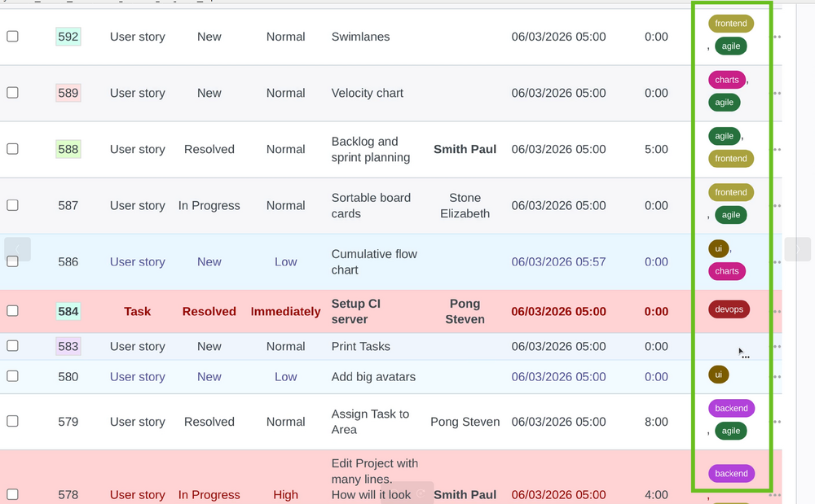Tick the Add big avatars row checkbox
This screenshot has height=504, width=815.
[12, 376]
